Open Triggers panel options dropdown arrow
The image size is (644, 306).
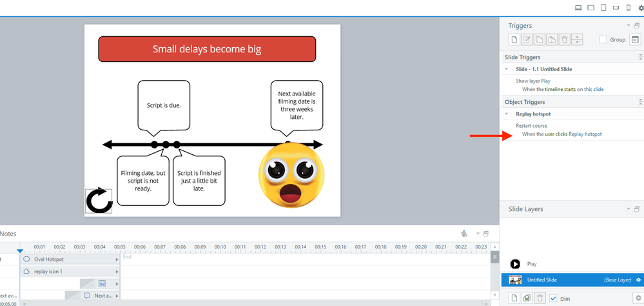point(629,26)
